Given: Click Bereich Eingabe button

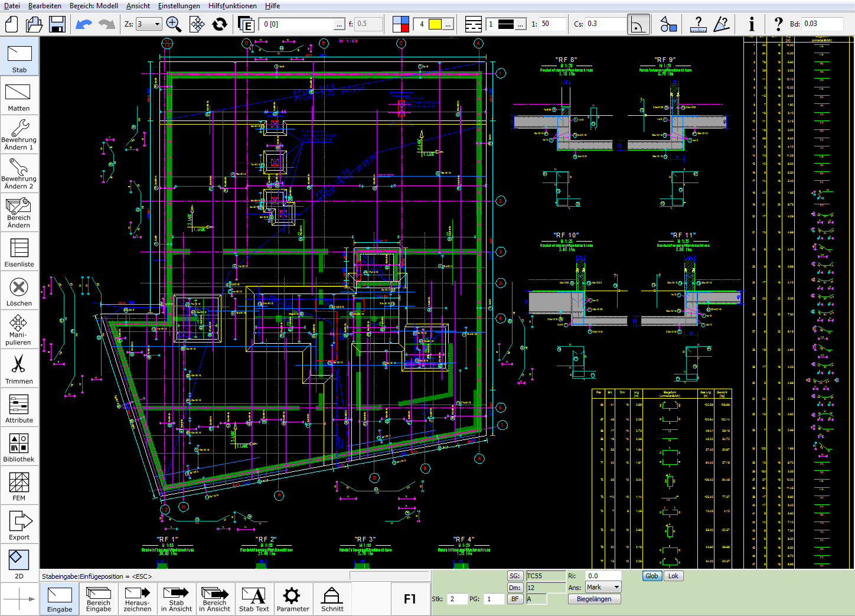Looking at the screenshot, I should tap(99, 599).
